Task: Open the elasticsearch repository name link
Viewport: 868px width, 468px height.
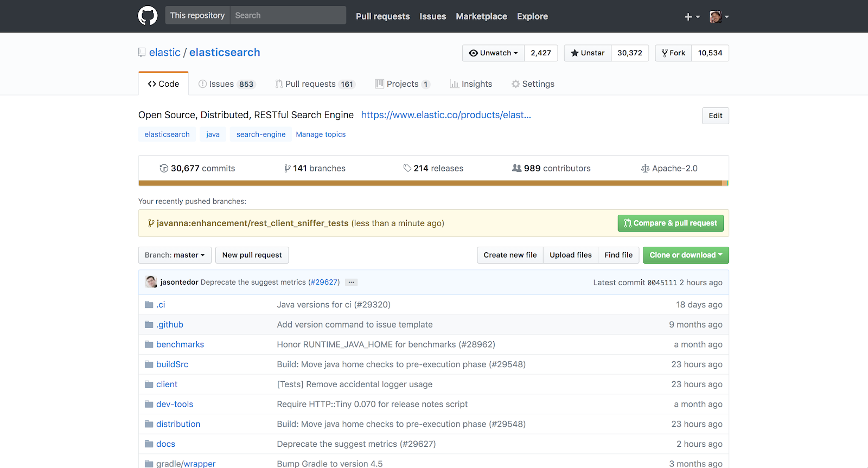Action: pyautogui.click(x=225, y=53)
